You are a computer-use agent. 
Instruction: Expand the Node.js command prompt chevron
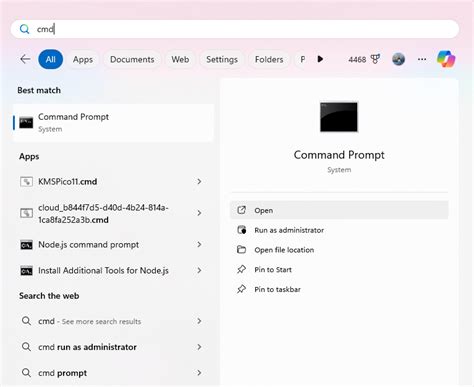(x=199, y=245)
